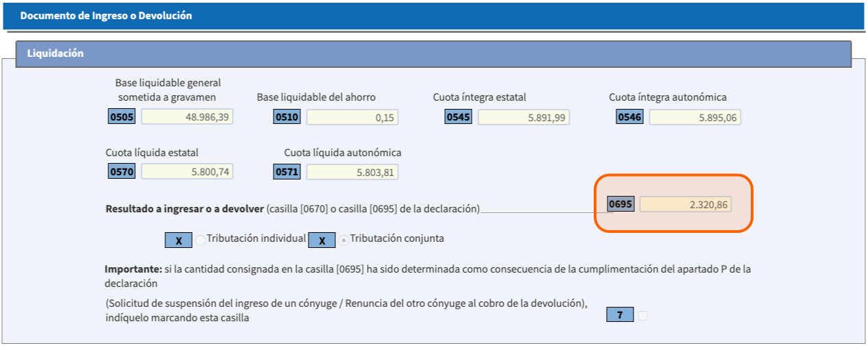Screen dimensions: 868x350
Task: Tick the checkbox next to box 7
Action: [x=642, y=316]
